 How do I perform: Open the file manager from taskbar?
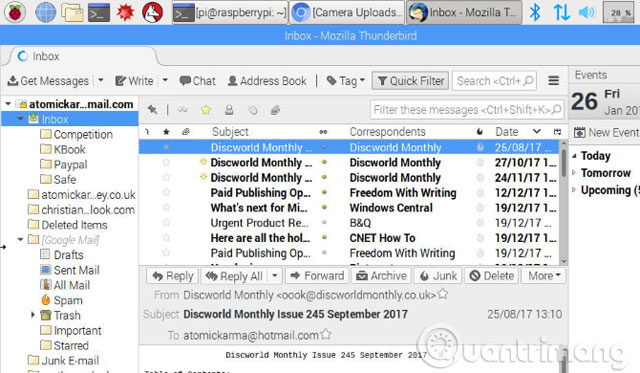pos(72,12)
